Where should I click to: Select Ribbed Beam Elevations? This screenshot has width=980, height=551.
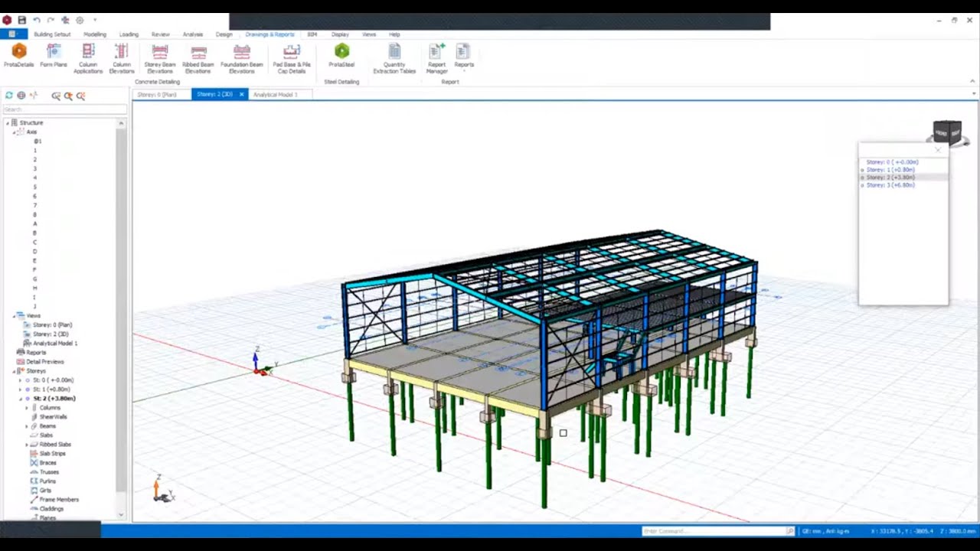(x=198, y=58)
